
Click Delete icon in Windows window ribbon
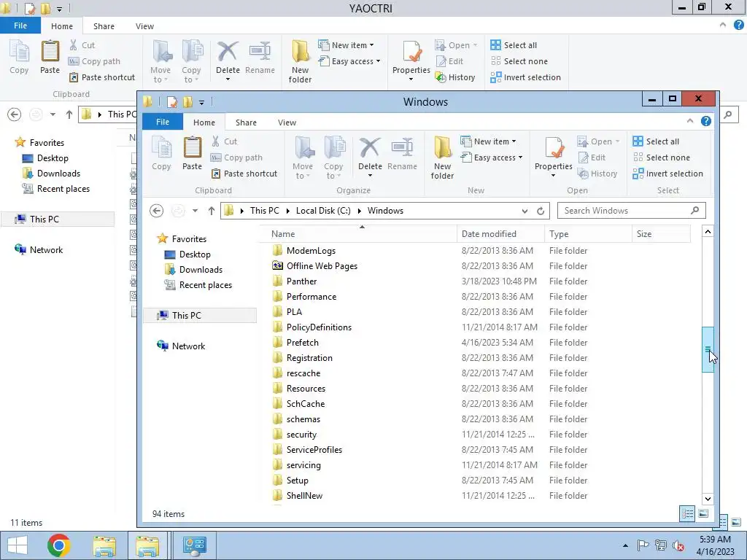point(370,147)
